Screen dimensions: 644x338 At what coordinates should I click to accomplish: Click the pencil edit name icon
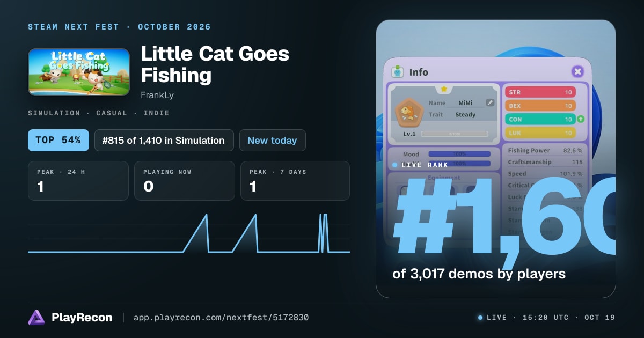[490, 102]
